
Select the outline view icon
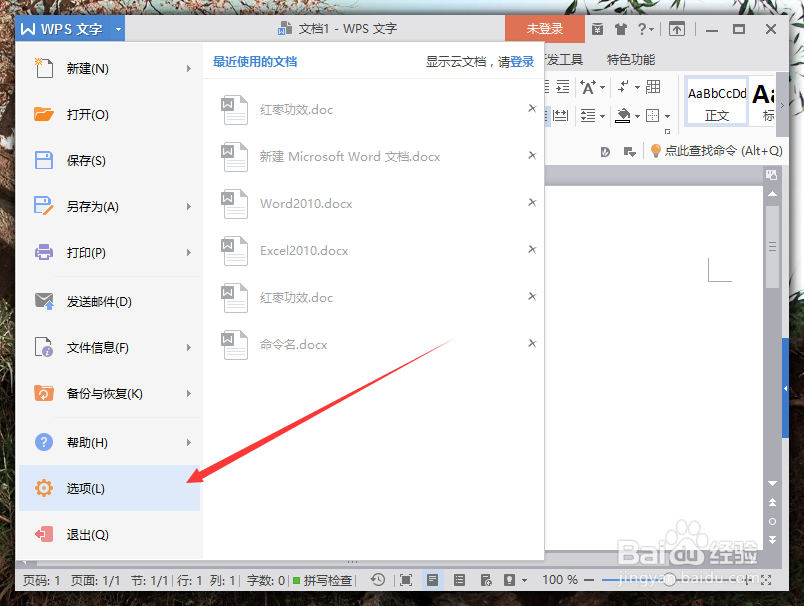(x=459, y=580)
